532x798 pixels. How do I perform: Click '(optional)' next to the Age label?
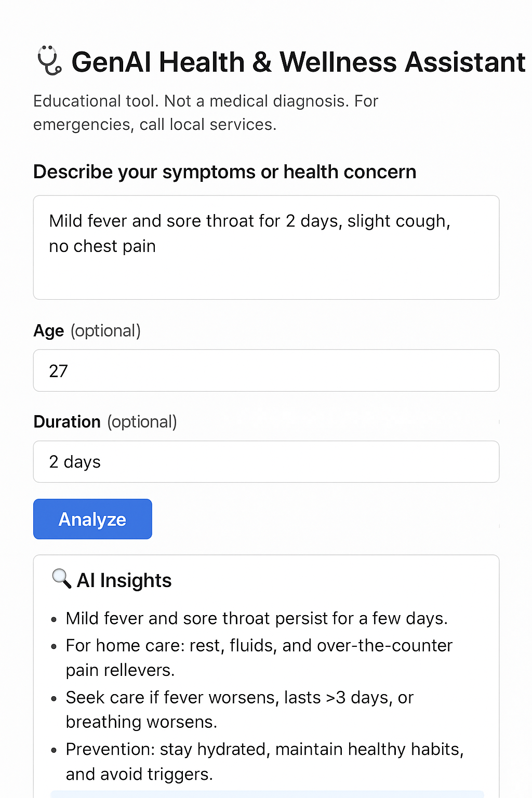coord(105,331)
